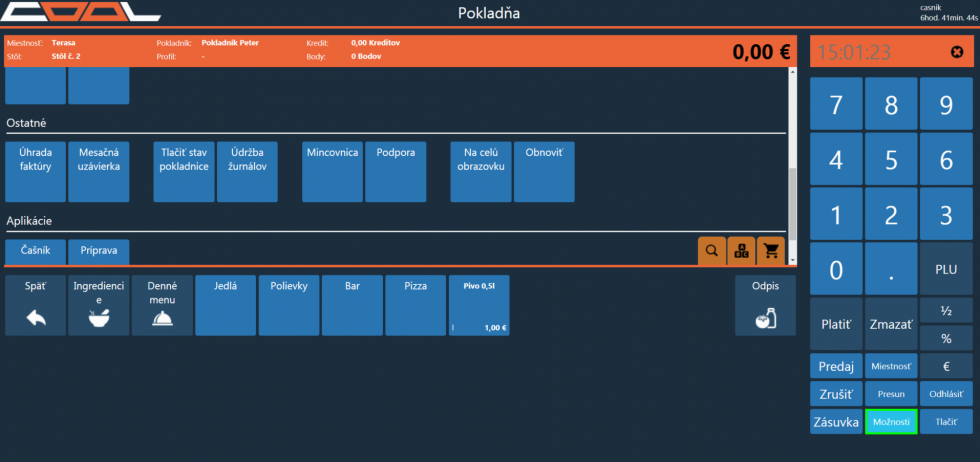
Task: Click the PLU keypad button
Action: point(946,269)
